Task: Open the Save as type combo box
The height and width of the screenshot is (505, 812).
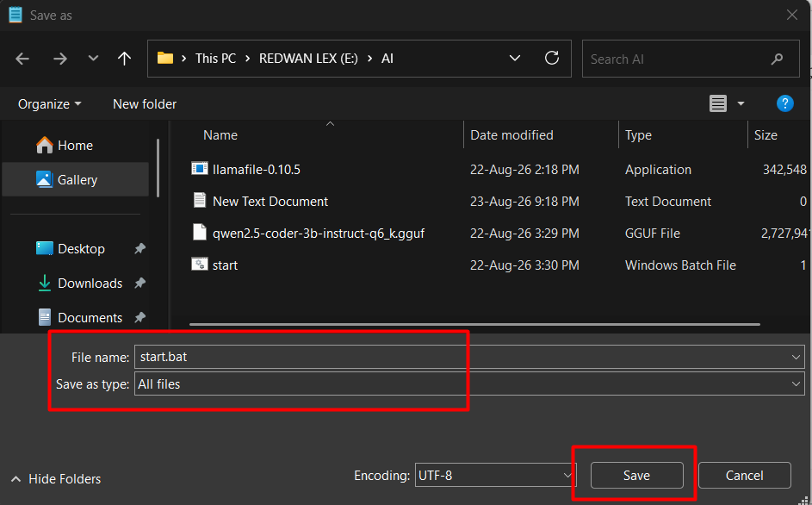Action: pyautogui.click(x=469, y=383)
